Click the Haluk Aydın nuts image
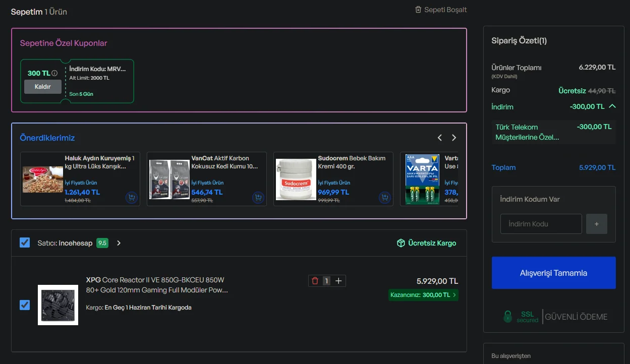This screenshot has width=630, height=364. click(x=43, y=179)
